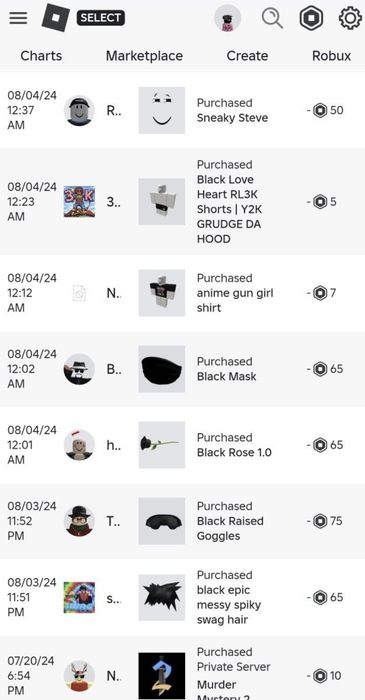
Task: Open the profile avatar in header
Action: pyautogui.click(x=228, y=18)
